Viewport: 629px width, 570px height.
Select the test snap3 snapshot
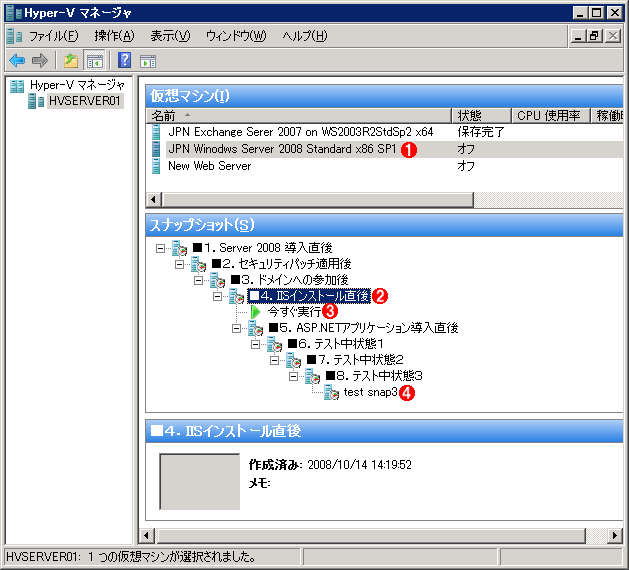click(x=370, y=392)
